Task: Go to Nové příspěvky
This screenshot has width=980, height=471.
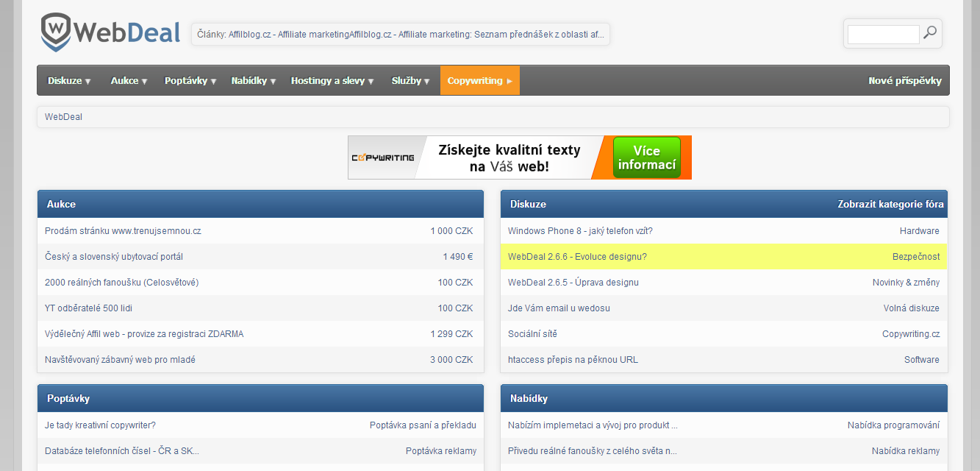Action: click(905, 81)
